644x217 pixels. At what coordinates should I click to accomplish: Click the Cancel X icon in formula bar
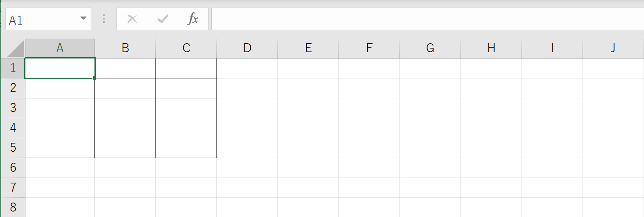coord(132,19)
